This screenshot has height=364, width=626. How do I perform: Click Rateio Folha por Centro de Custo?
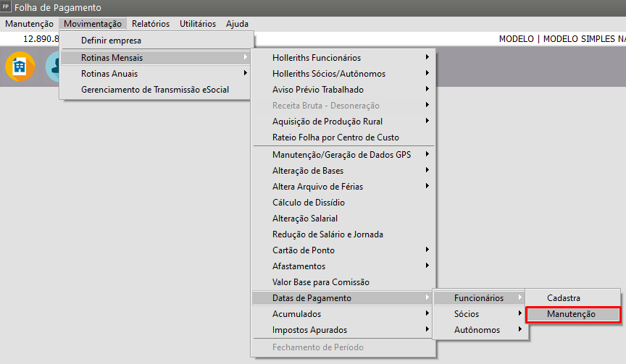pyautogui.click(x=335, y=137)
